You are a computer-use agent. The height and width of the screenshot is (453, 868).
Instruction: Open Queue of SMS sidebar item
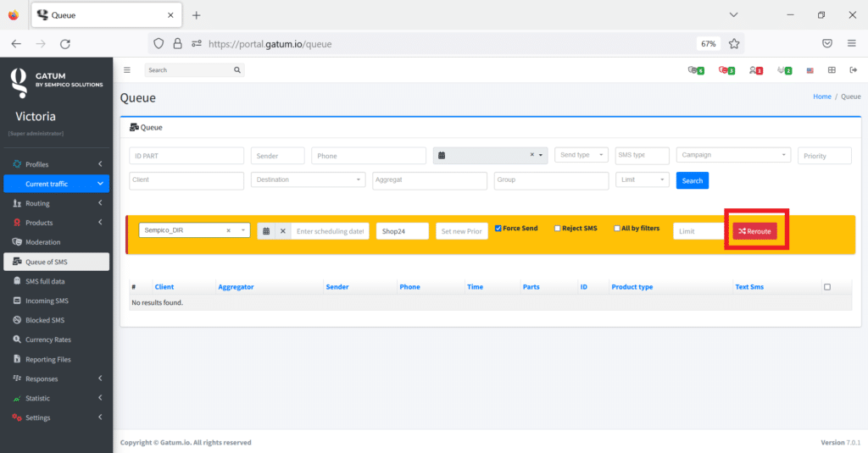(57, 262)
